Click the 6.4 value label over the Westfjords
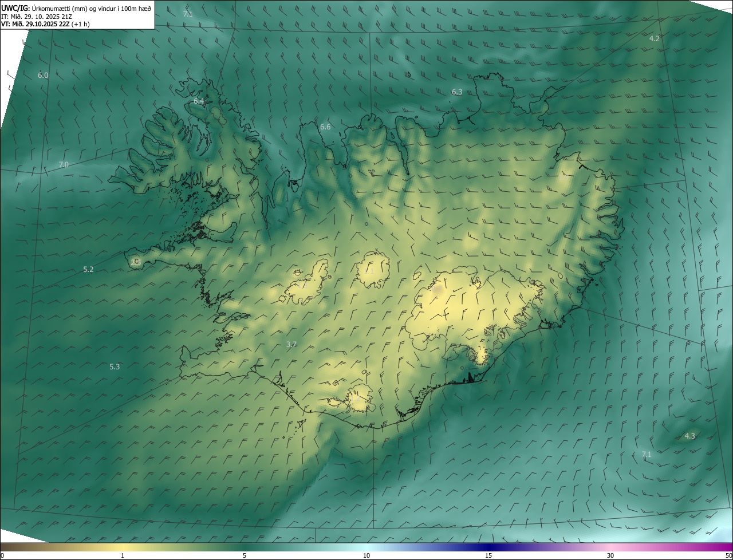 click(x=199, y=101)
